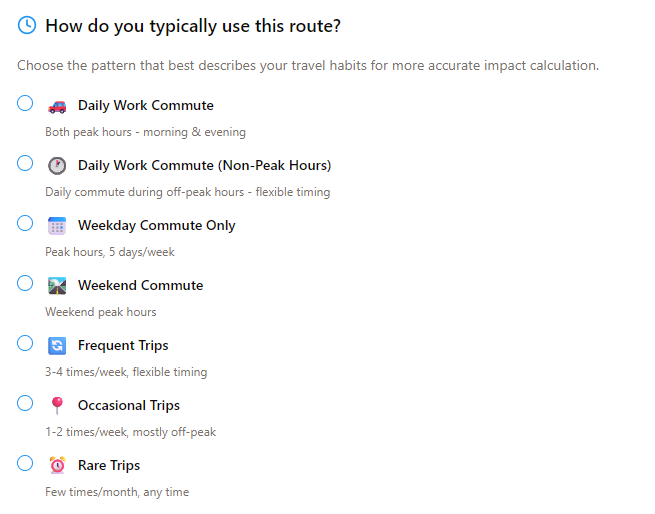655x514 pixels.
Task: Pick the Weekend Commute radio button
Action: 25,283
